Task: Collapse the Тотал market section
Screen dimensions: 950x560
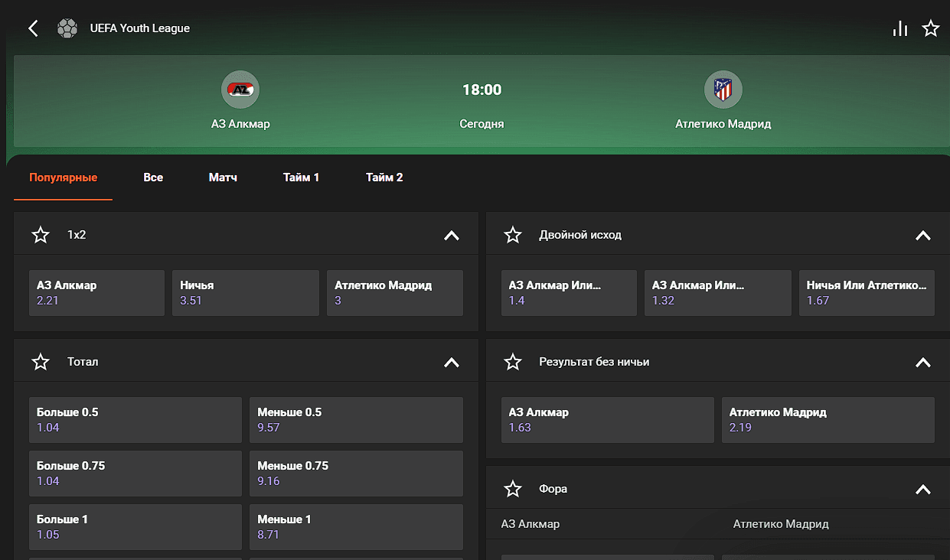Action: click(452, 363)
